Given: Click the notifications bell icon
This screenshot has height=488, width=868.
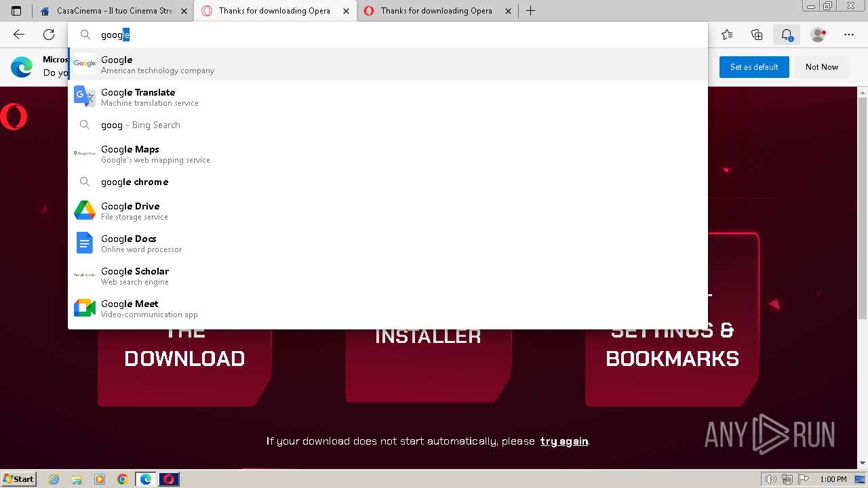Looking at the screenshot, I should pos(787,35).
